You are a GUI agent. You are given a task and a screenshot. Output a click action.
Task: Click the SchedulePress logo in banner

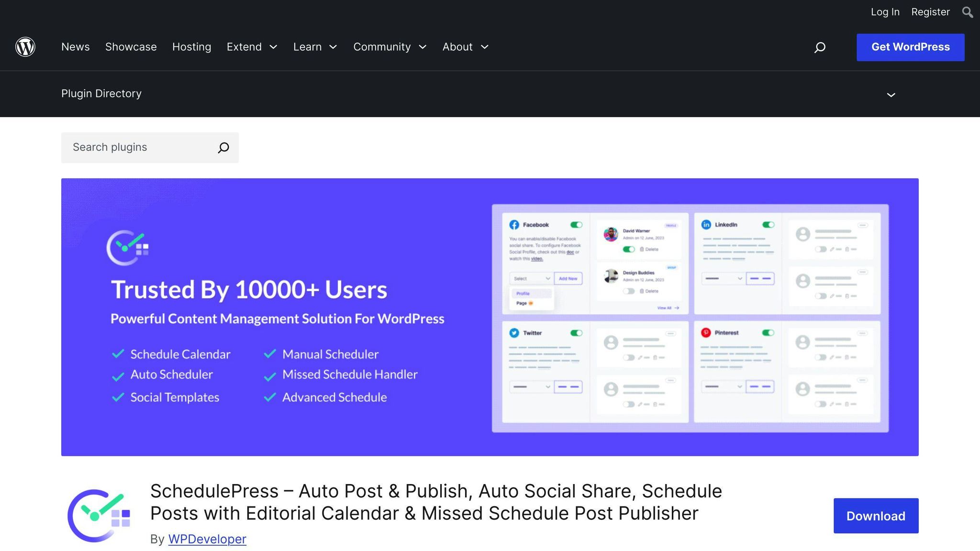127,247
